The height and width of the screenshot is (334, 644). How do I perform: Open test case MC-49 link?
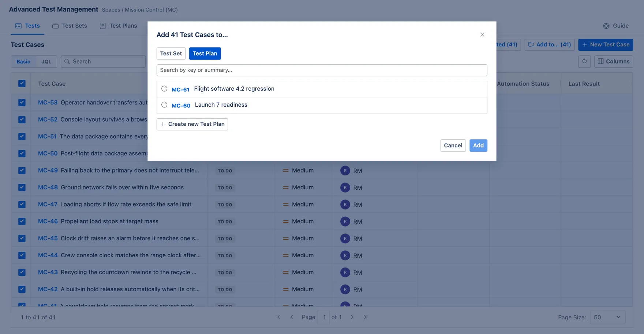click(48, 170)
